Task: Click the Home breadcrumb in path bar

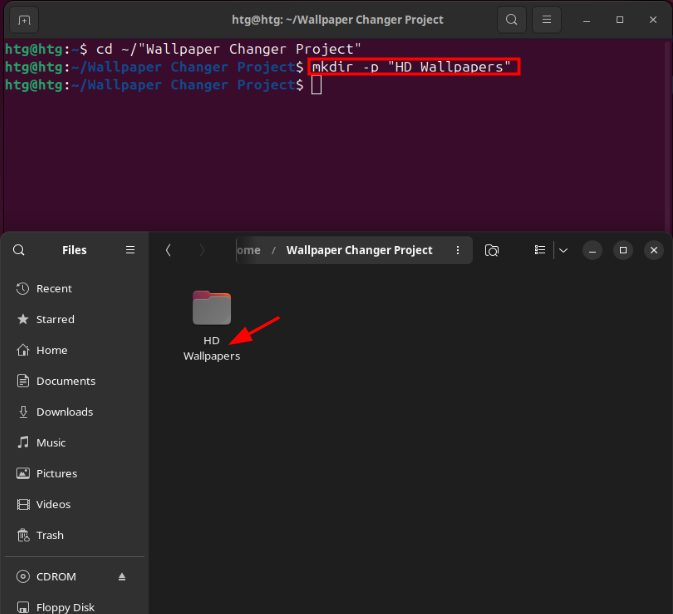Action: (249, 250)
